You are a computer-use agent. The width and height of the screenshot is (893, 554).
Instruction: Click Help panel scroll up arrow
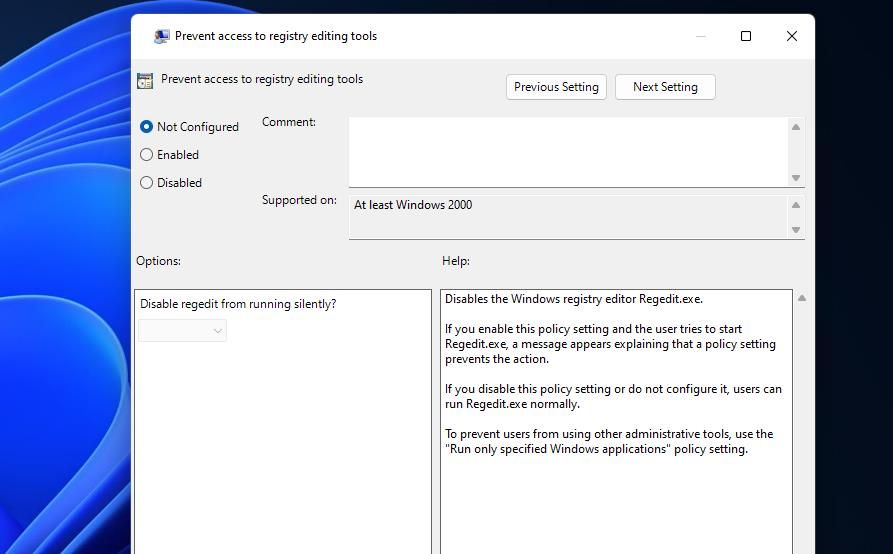802,298
